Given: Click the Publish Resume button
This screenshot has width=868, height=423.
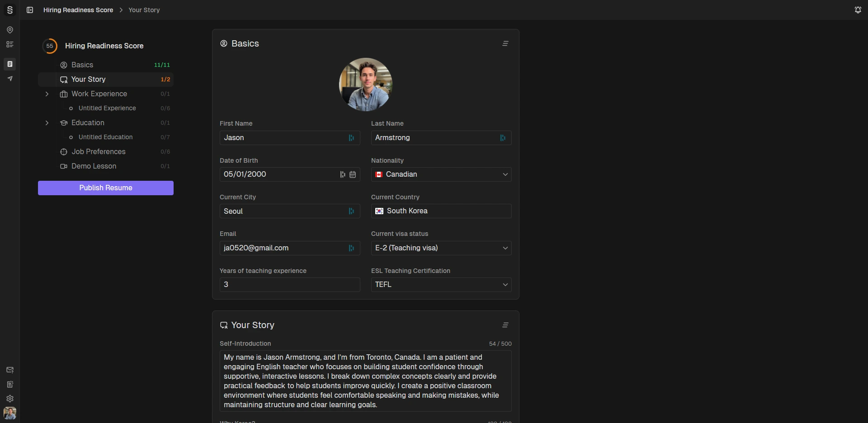Looking at the screenshot, I should (x=106, y=188).
